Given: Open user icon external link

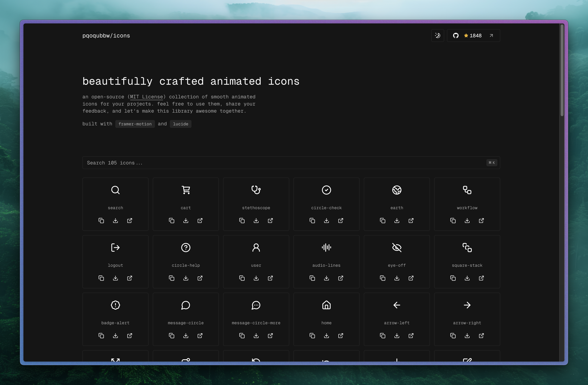Looking at the screenshot, I should pos(270,278).
